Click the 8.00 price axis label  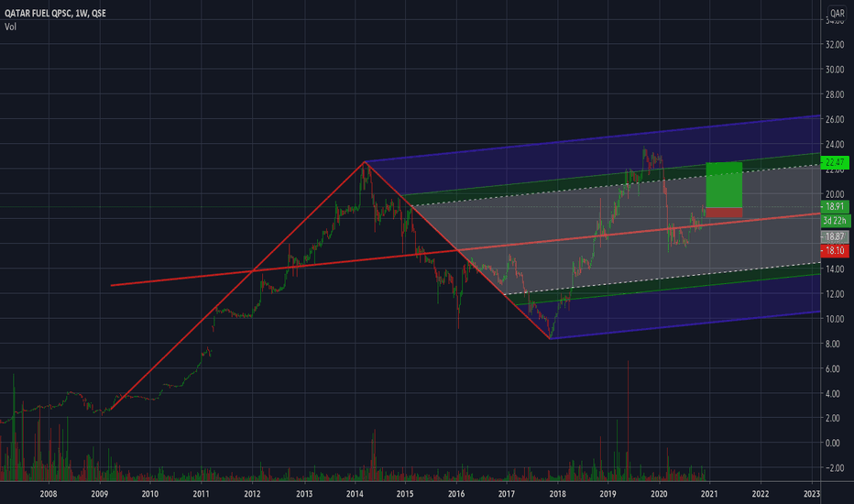833,344
